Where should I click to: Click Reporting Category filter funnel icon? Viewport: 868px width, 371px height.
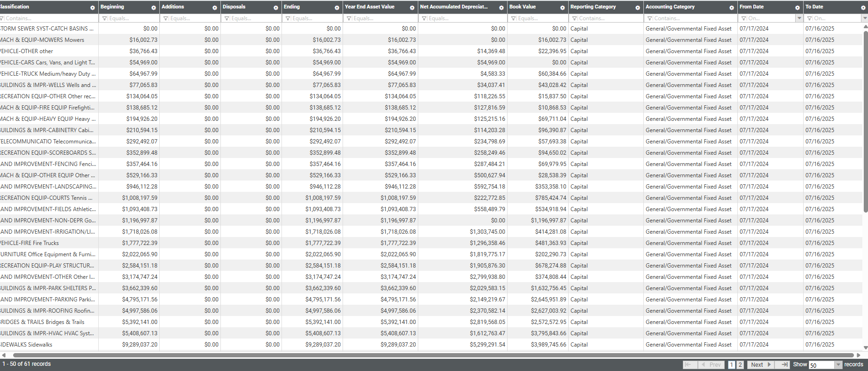(574, 18)
